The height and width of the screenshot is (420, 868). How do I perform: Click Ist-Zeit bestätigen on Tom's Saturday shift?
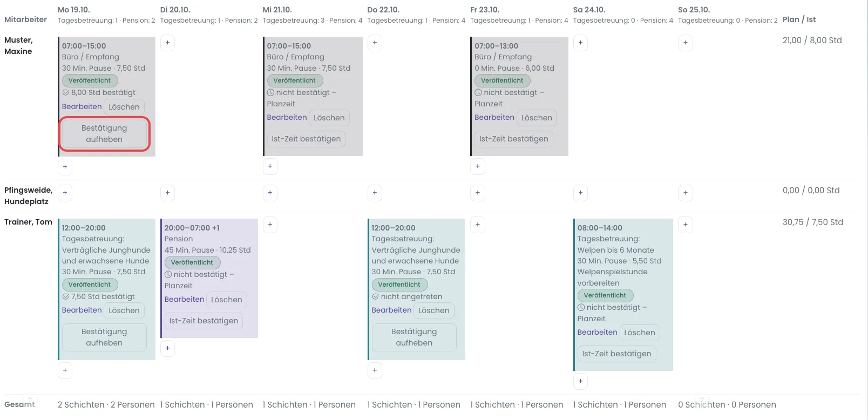[x=616, y=354]
